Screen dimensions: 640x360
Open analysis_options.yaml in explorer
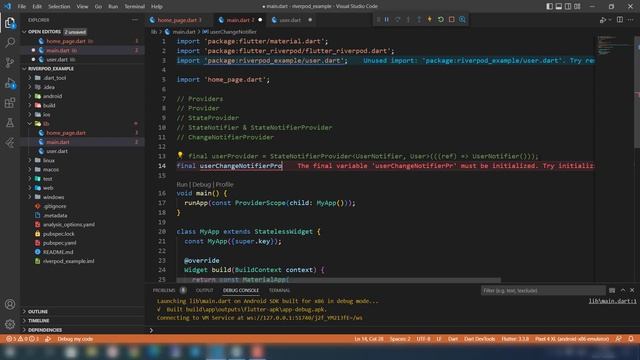pyautogui.click(x=69, y=224)
